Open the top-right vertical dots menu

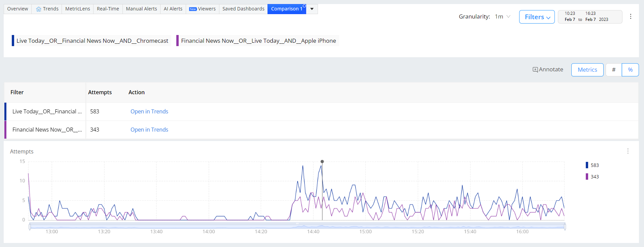tap(631, 16)
